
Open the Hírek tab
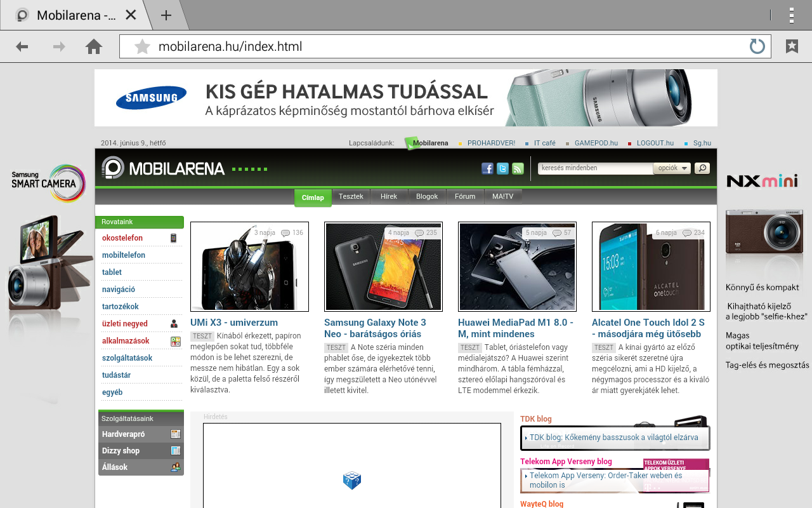pyautogui.click(x=389, y=197)
